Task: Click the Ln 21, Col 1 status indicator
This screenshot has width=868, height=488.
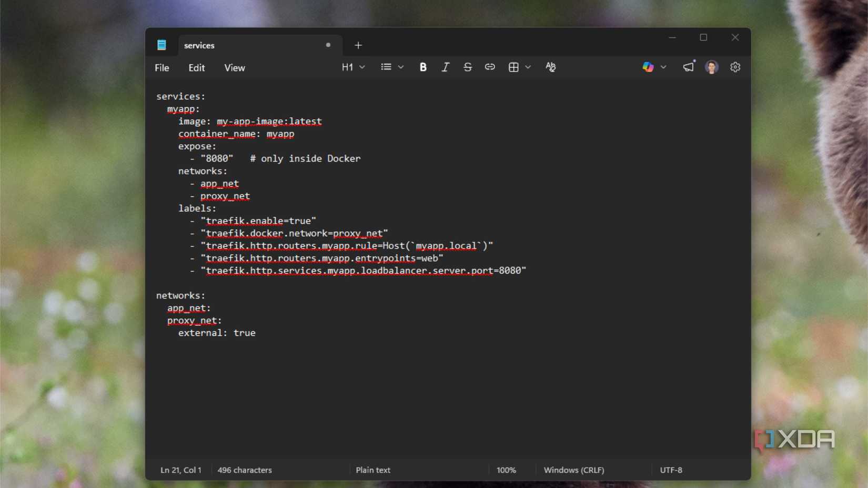Action: click(x=181, y=470)
